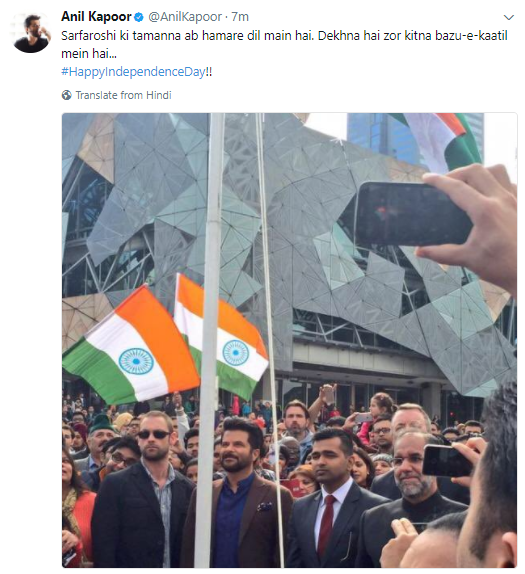
Task: Open the Anil Kapoor display name link
Action: click(96, 16)
